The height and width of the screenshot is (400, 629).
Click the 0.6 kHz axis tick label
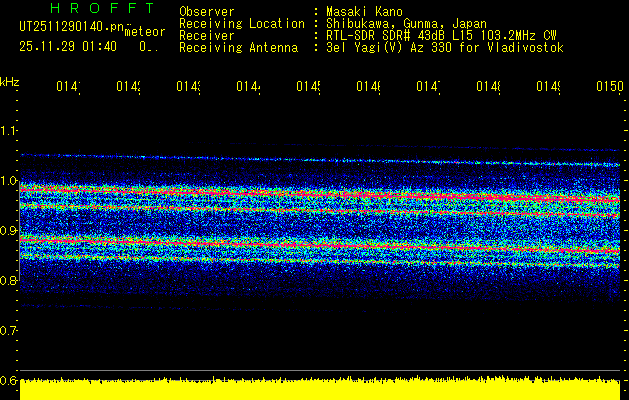(9, 381)
